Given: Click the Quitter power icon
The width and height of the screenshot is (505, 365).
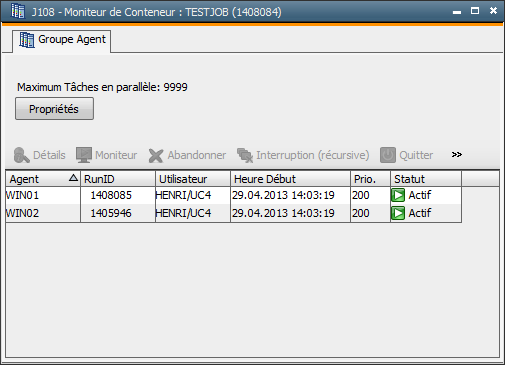Looking at the screenshot, I should tap(388, 155).
